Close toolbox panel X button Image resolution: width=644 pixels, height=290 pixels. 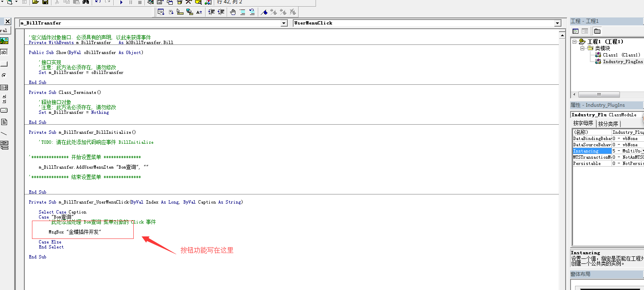click(8, 22)
